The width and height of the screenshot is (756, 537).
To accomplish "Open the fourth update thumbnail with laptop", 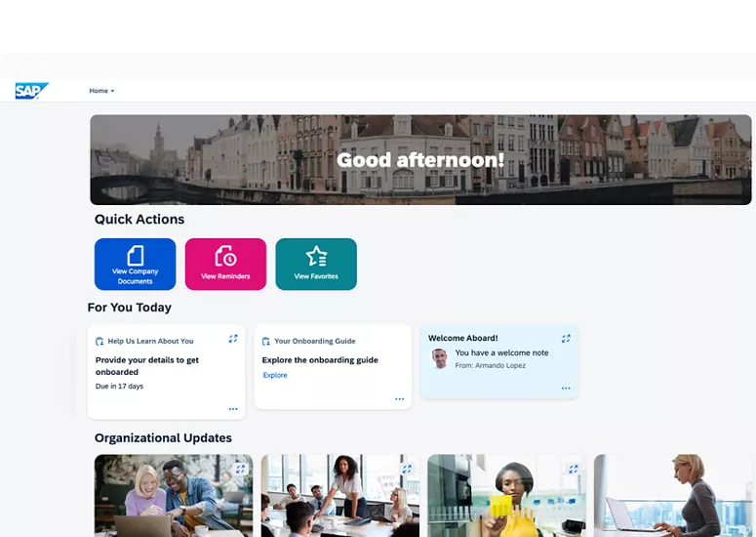I will (x=673, y=496).
